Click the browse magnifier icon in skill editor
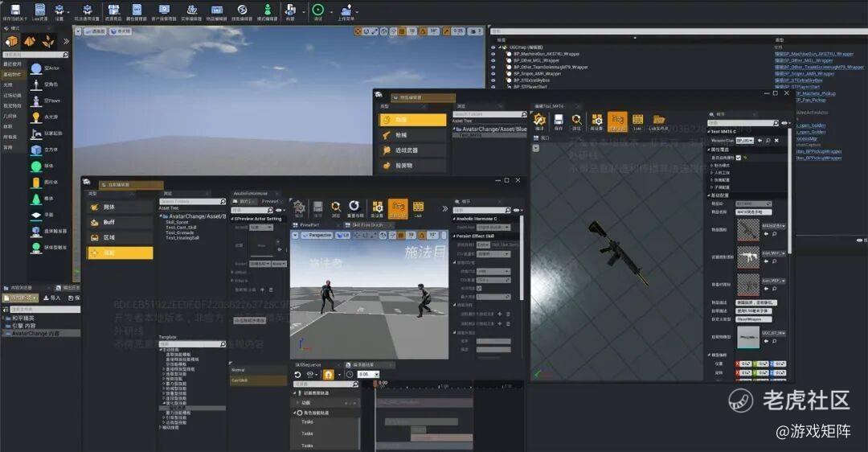 [336, 208]
